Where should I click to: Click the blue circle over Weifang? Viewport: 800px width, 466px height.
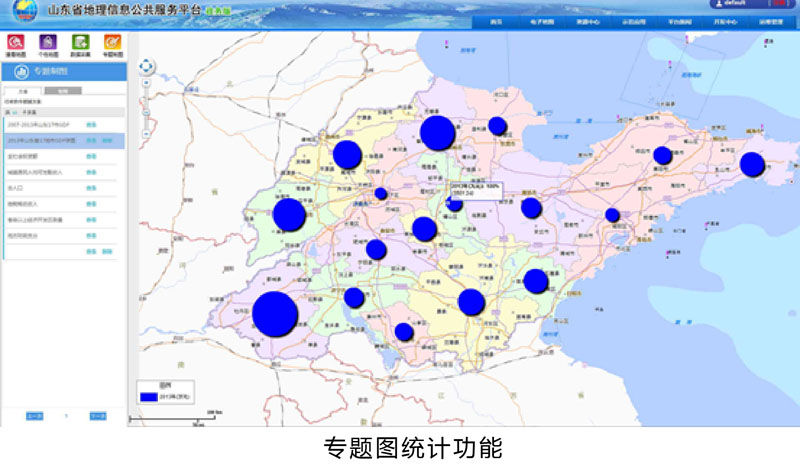pos(531,208)
